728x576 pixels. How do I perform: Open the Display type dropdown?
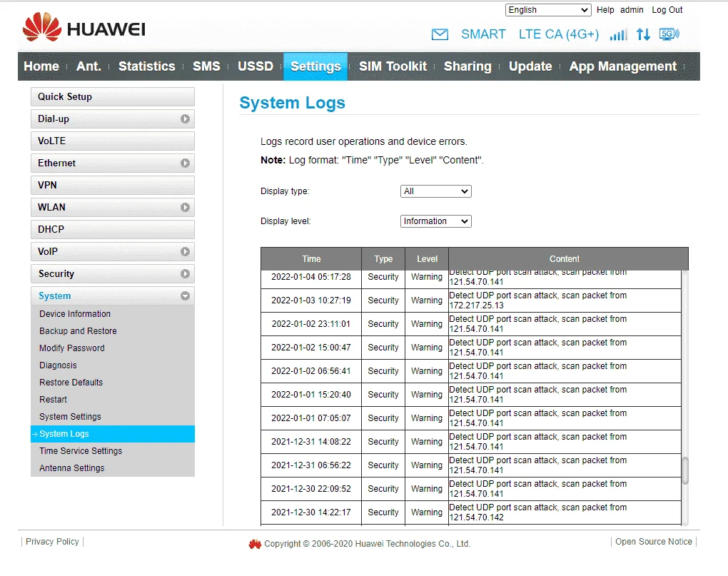(435, 191)
